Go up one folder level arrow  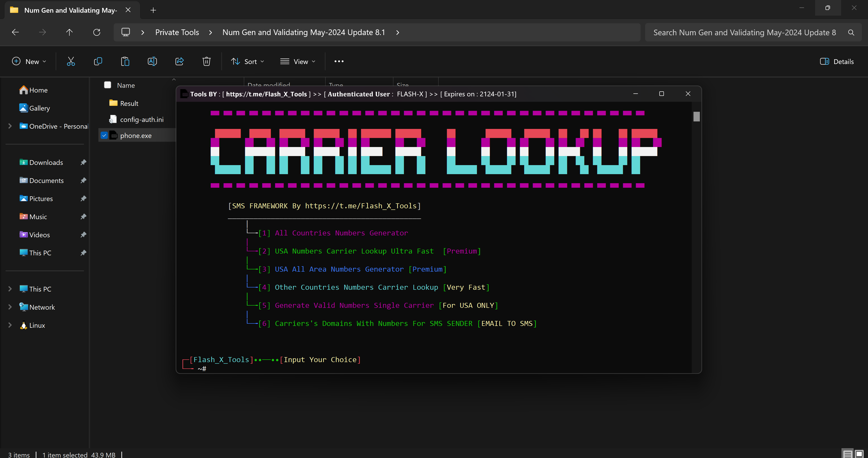point(69,32)
